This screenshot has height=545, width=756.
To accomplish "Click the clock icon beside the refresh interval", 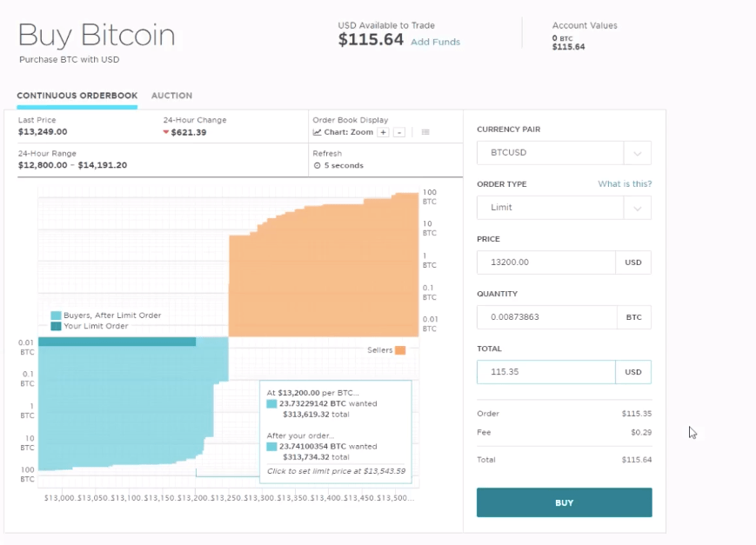I will (x=317, y=165).
